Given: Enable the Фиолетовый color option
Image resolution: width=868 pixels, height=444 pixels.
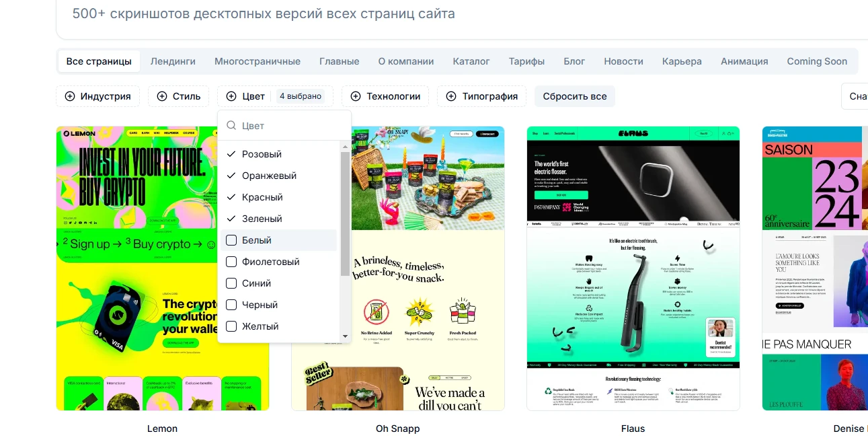Looking at the screenshot, I should click(x=231, y=262).
